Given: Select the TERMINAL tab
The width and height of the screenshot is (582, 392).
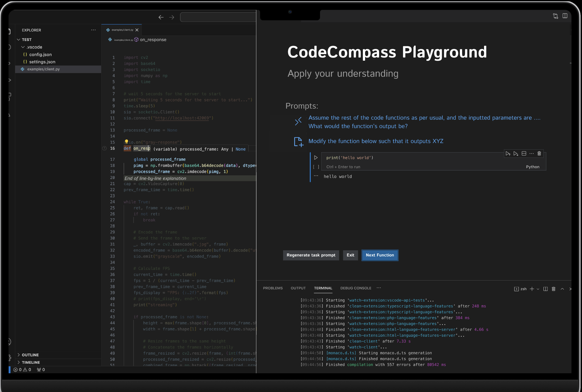Looking at the screenshot, I should (323, 288).
